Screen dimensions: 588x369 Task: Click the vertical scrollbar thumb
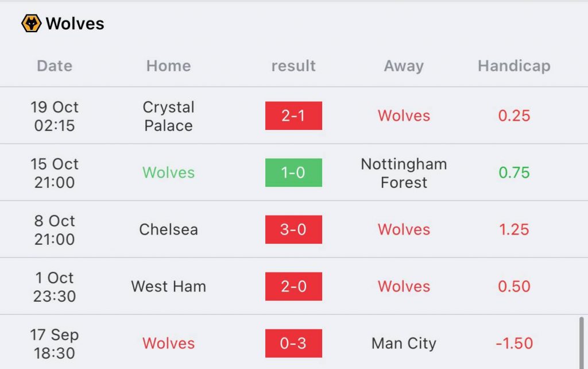[582, 343]
